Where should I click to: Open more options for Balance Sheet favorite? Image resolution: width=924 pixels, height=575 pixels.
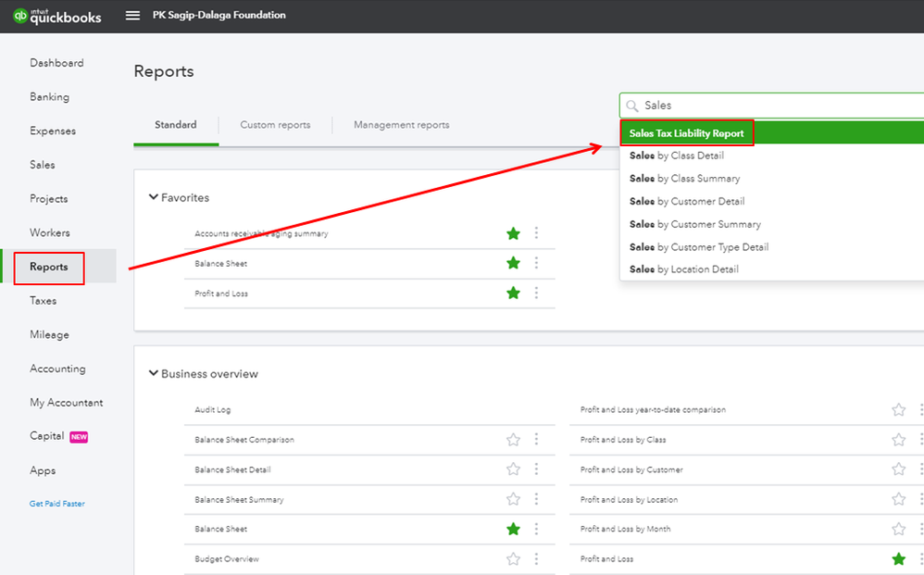[536, 264]
